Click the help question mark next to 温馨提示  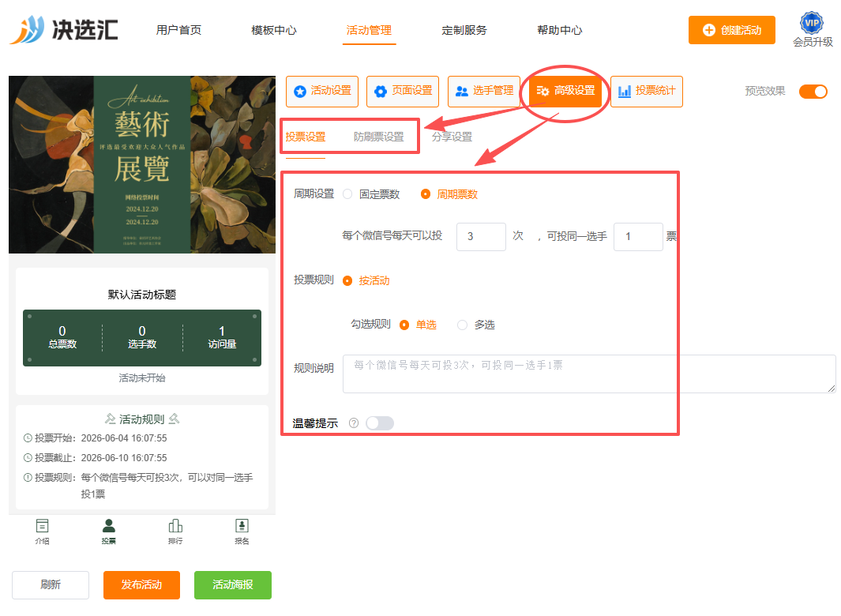(354, 423)
